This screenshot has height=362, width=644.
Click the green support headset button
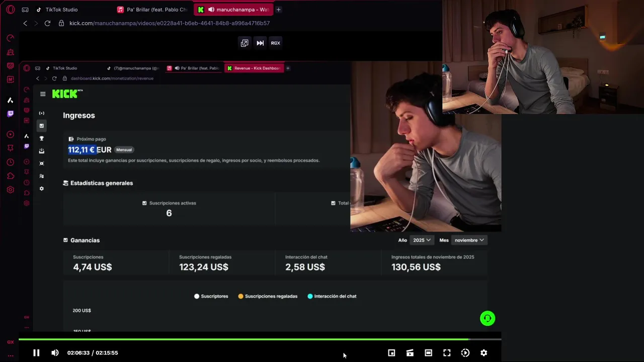488,318
